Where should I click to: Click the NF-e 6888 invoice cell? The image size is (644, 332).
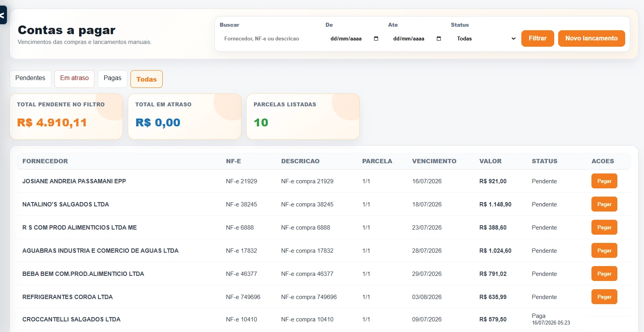240,228
